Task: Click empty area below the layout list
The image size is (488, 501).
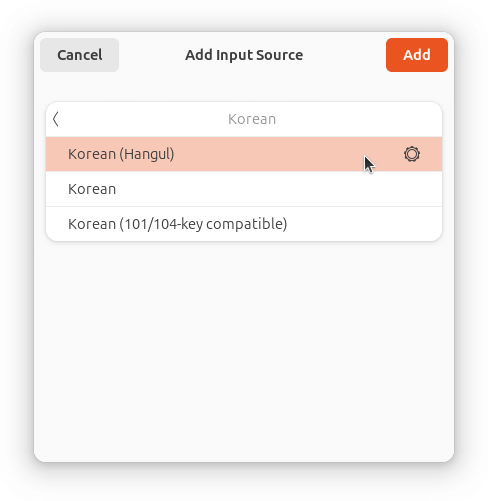Action: pos(244,350)
